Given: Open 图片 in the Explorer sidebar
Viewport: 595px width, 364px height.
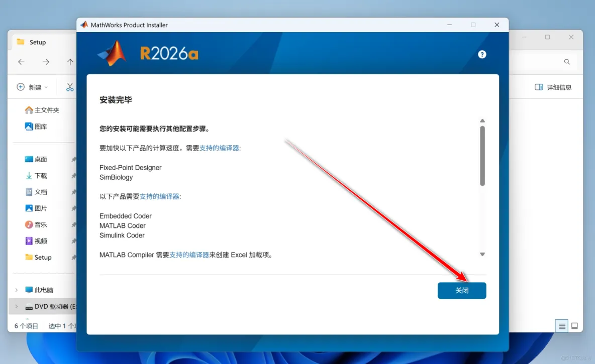Looking at the screenshot, I should (36, 208).
